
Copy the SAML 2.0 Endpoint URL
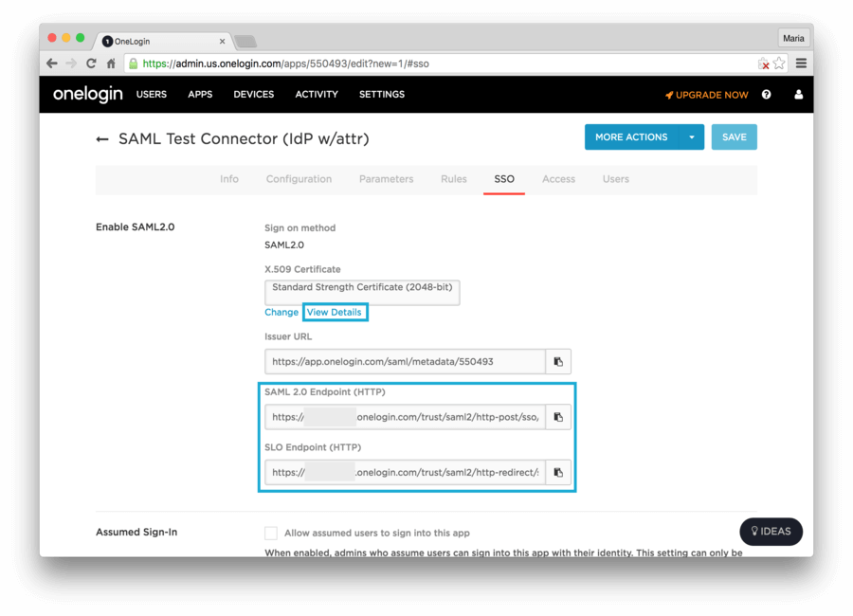coord(558,417)
